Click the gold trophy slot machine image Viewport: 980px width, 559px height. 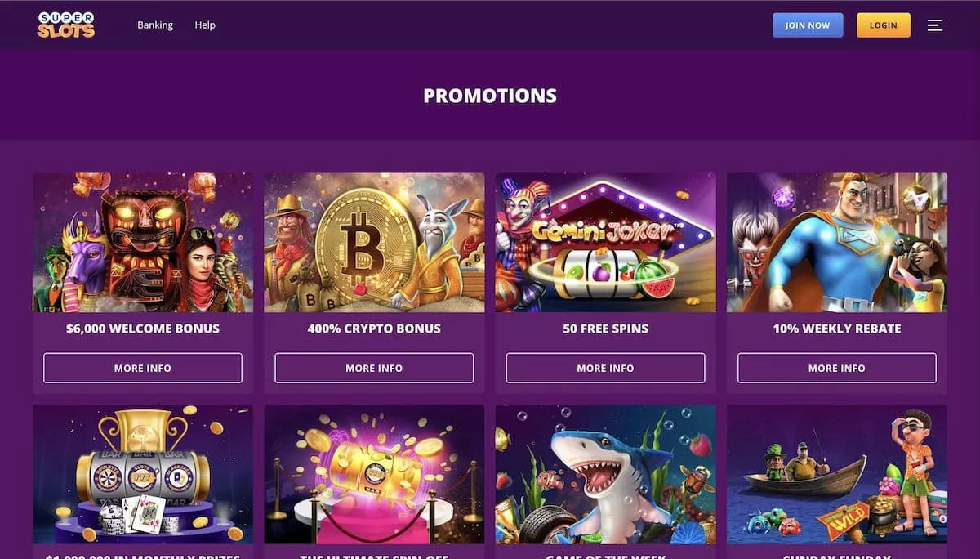click(143, 474)
